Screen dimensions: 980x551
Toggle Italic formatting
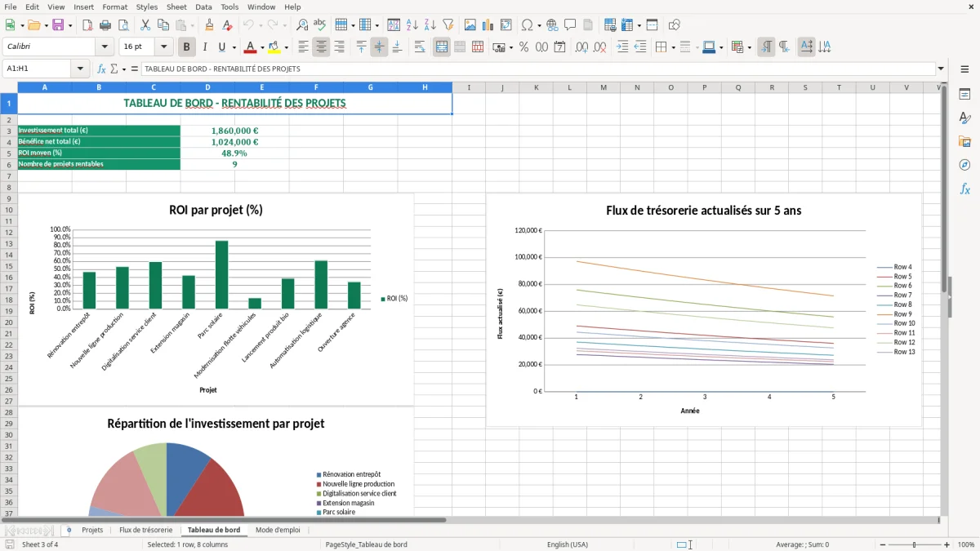point(204,47)
